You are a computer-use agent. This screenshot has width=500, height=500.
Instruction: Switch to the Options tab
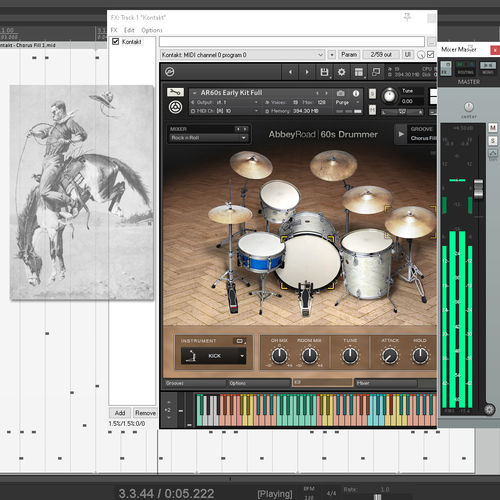pyautogui.click(x=259, y=383)
